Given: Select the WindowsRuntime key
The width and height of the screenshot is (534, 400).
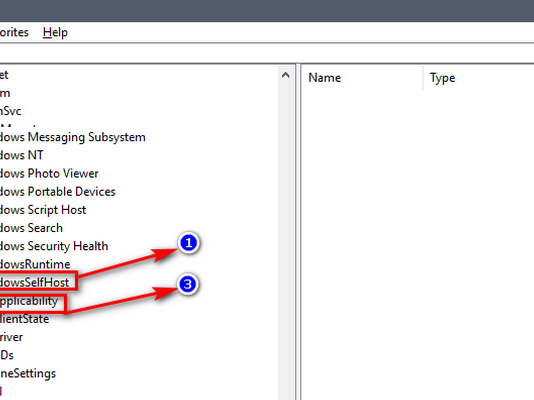Looking at the screenshot, I should pos(35,264).
